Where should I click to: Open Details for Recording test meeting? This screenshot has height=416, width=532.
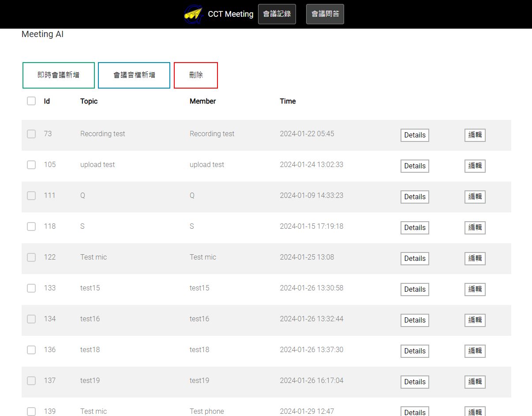(x=415, y=135)
